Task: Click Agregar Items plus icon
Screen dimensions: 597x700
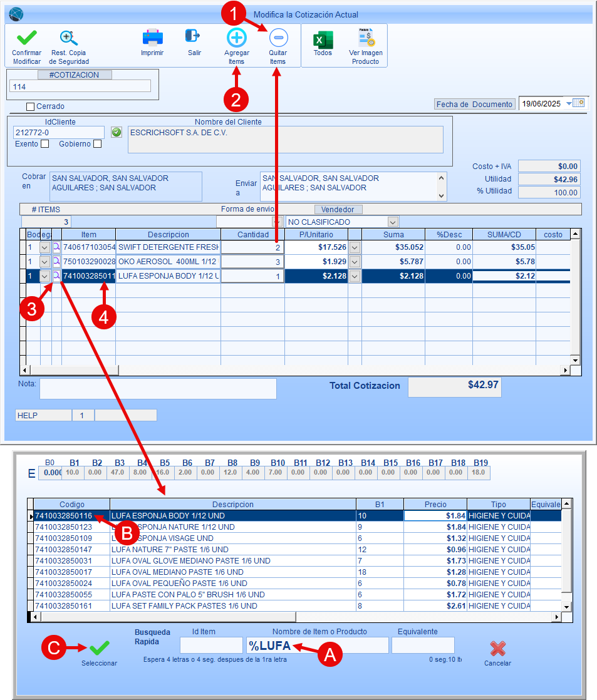Action: 237,38
